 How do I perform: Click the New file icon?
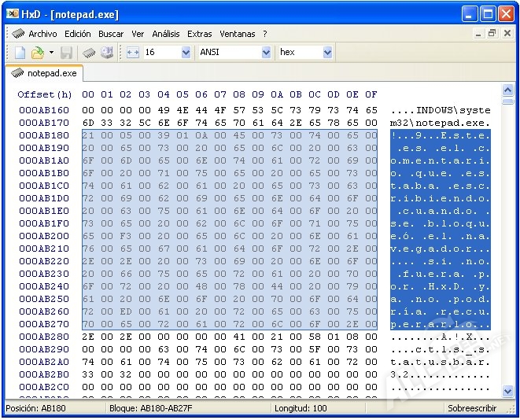20,53
